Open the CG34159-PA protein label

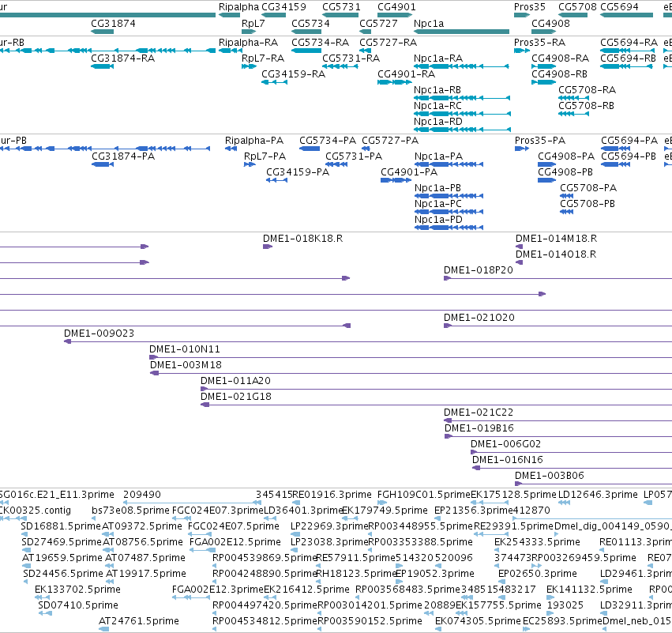pos(298,172)
